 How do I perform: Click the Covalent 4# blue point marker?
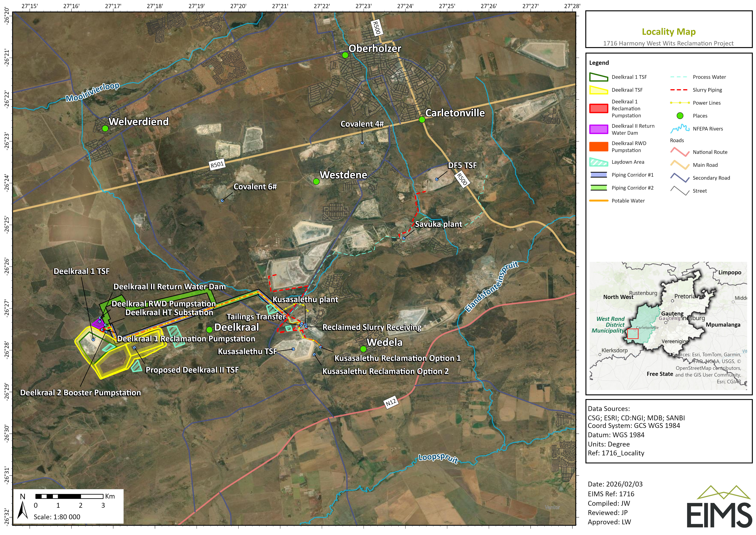pos(362,143)
